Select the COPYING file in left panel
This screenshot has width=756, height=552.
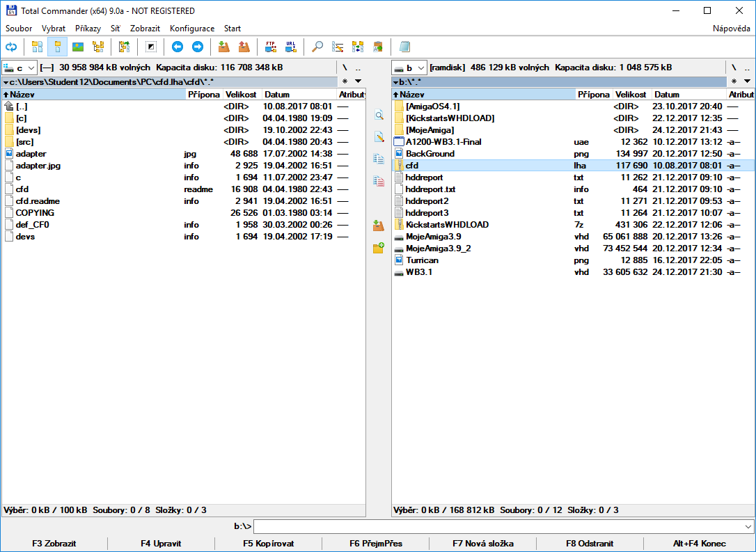[x=183, y=212]
